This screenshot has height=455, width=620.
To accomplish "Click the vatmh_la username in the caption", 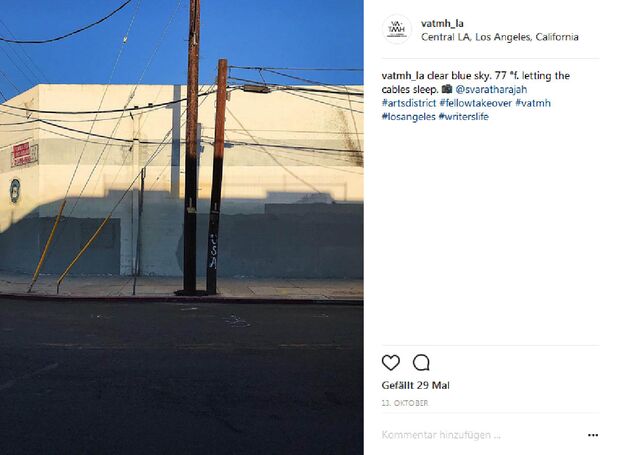I will 403,76.
